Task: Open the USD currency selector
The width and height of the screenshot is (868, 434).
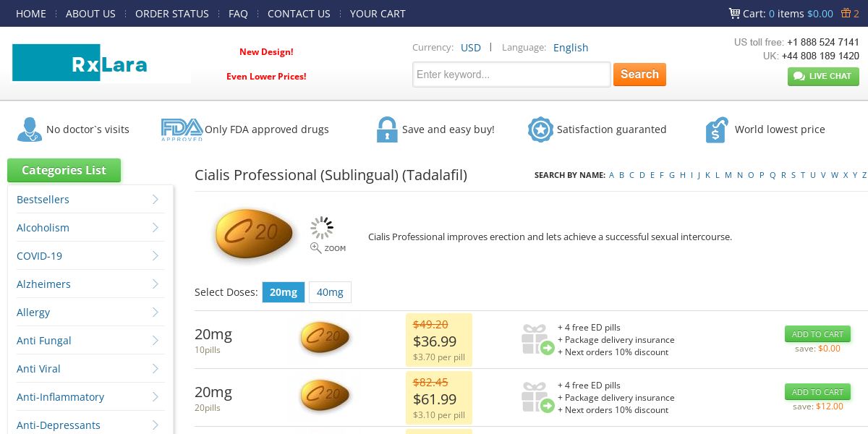Action: (471, 48)
